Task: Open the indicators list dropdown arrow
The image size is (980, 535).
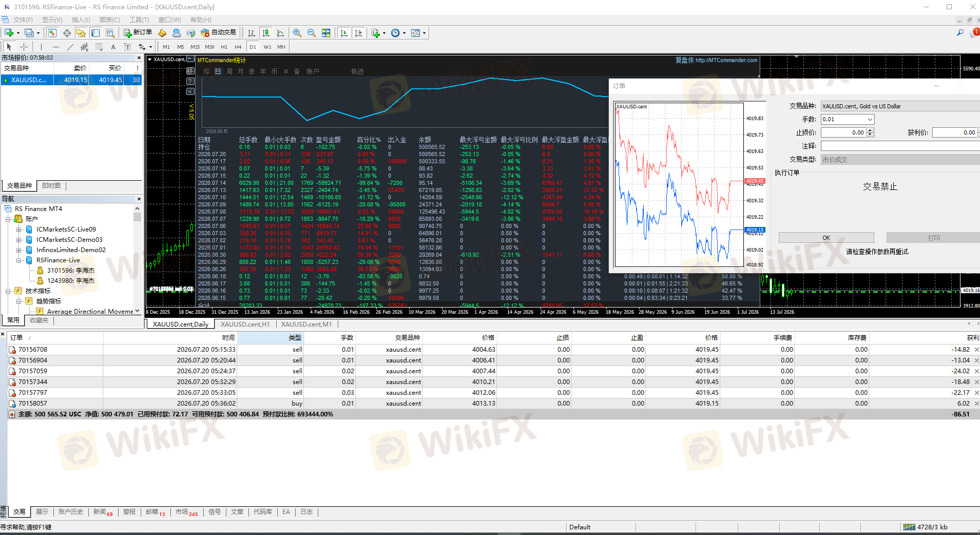Action: 384,33
